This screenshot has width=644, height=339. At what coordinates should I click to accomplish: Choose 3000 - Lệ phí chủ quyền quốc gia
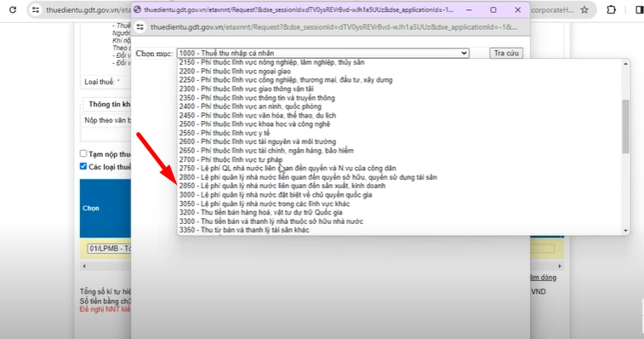tap(276, 195)
